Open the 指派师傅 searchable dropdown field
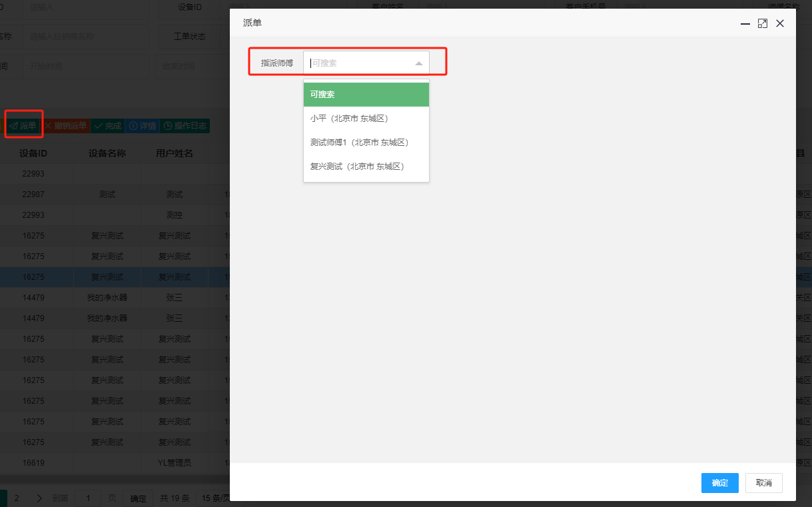This screenshot has width=812, height=507. (x=366, y=63)
